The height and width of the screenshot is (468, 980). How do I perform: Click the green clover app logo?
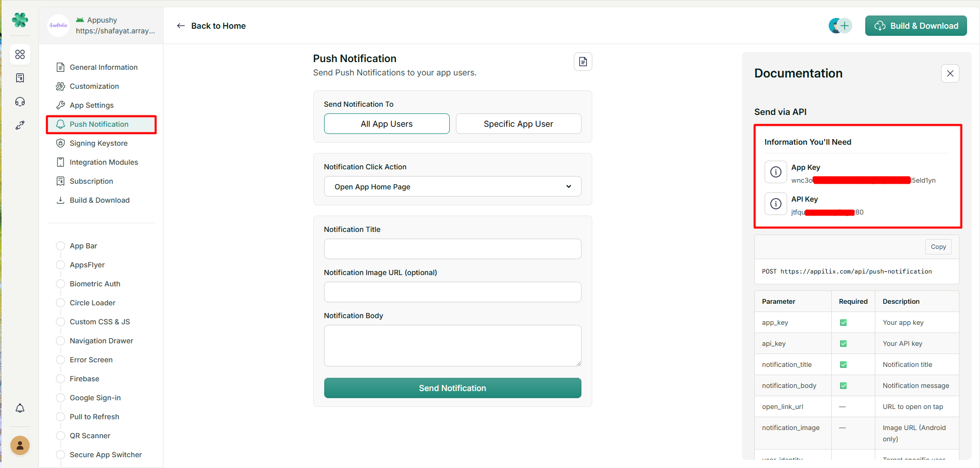click(20, 20)
